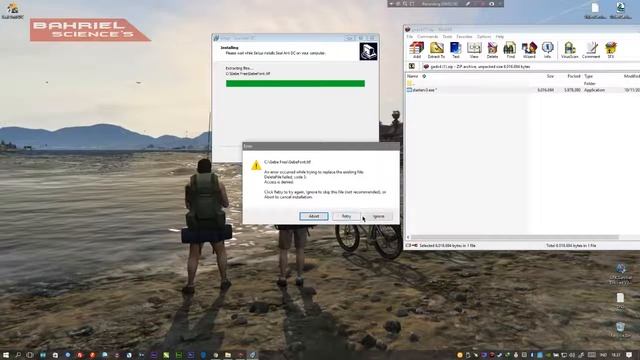Open the Options menu in WinRAR
640x360 pixels.
coord(484,36)
